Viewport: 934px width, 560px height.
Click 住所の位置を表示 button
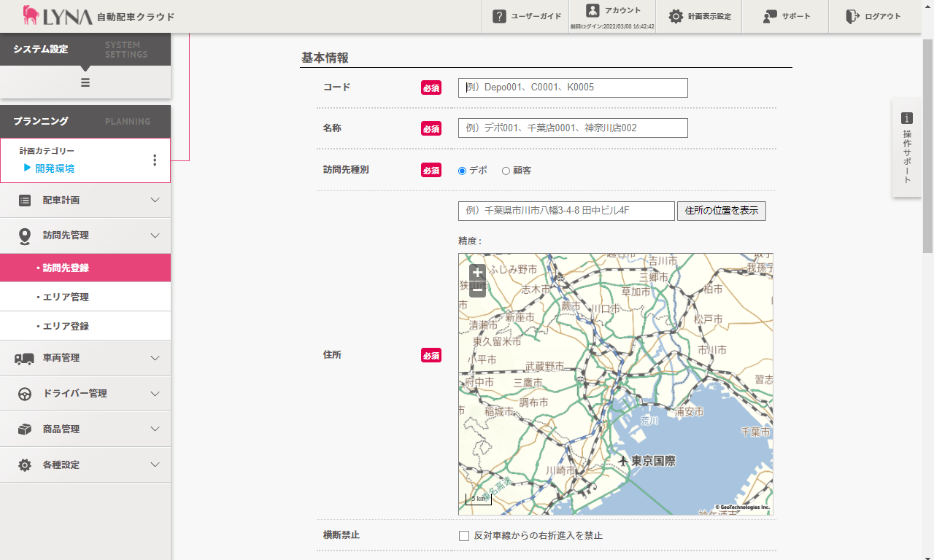(722, 211)
